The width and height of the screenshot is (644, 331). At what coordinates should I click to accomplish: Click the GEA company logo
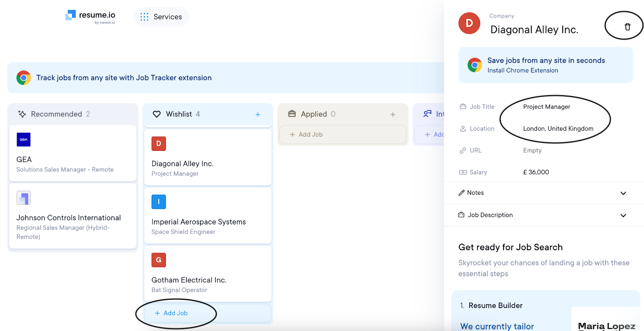[23, 140]
